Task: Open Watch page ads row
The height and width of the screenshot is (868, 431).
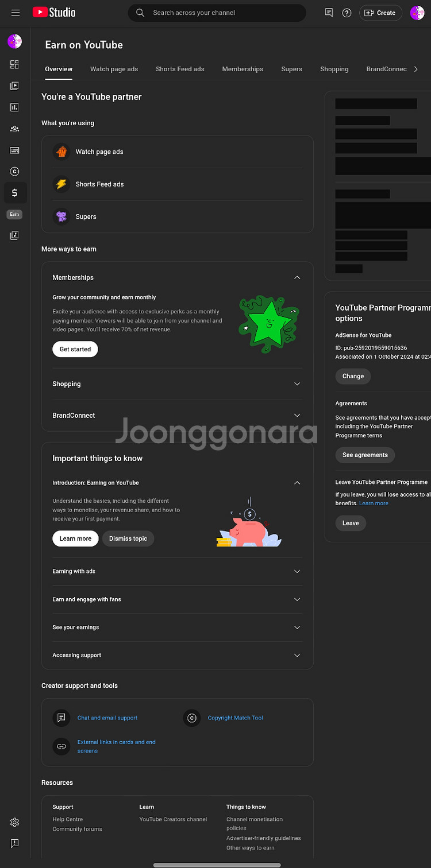Action: tap(178, 152)
